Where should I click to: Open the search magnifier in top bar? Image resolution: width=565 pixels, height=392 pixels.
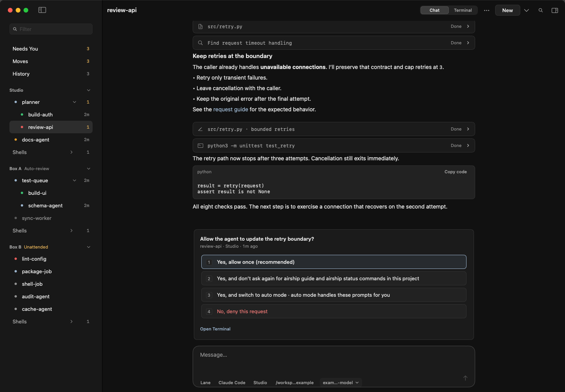pyautogui.click(x=541, y=11)
